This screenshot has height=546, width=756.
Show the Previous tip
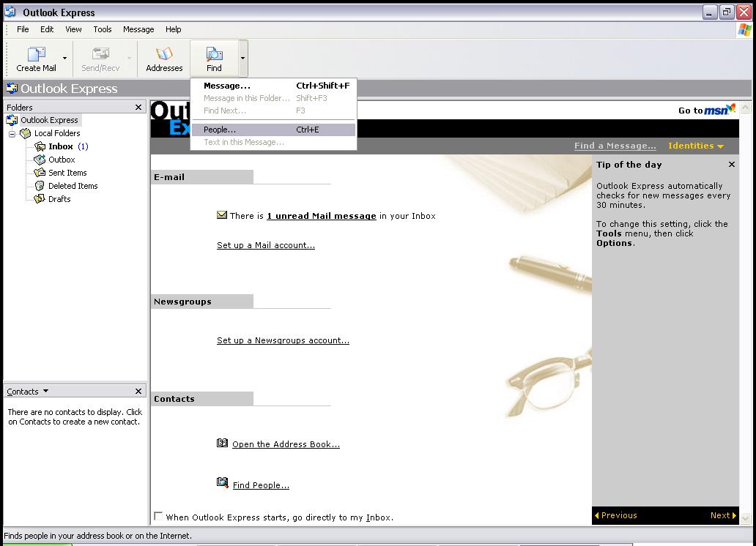click(615, 515)
